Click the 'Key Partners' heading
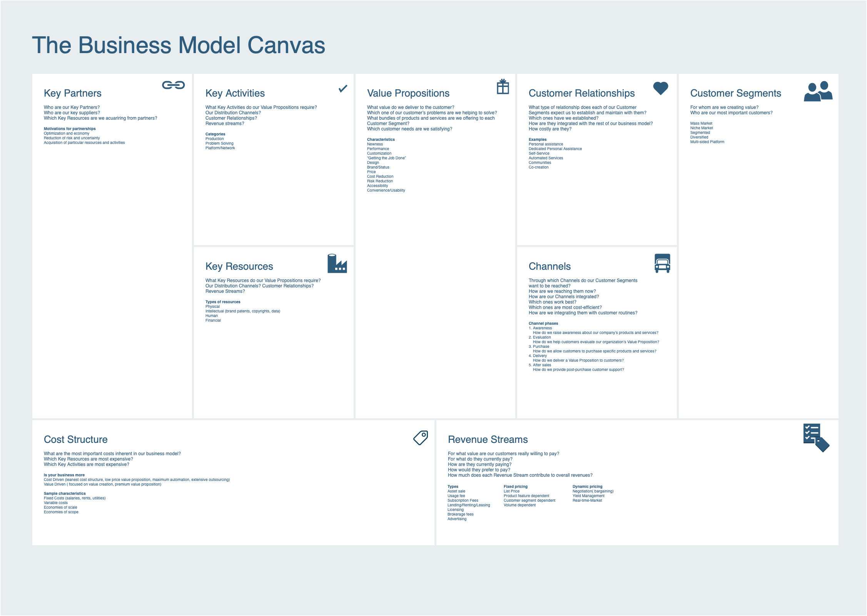 (73, 93)
